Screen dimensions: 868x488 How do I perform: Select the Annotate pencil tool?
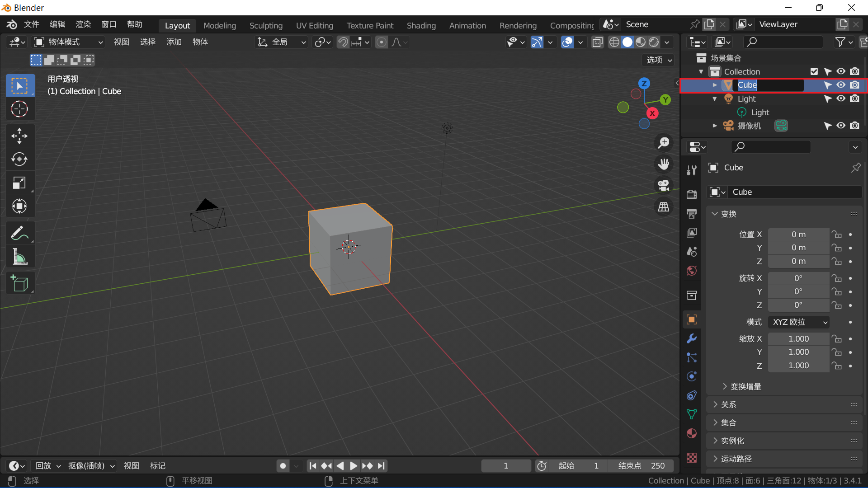point(20,233)
